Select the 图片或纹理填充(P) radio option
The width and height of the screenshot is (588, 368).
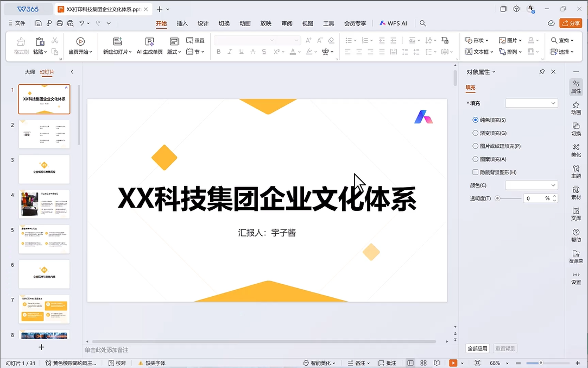tap(476, 146)
